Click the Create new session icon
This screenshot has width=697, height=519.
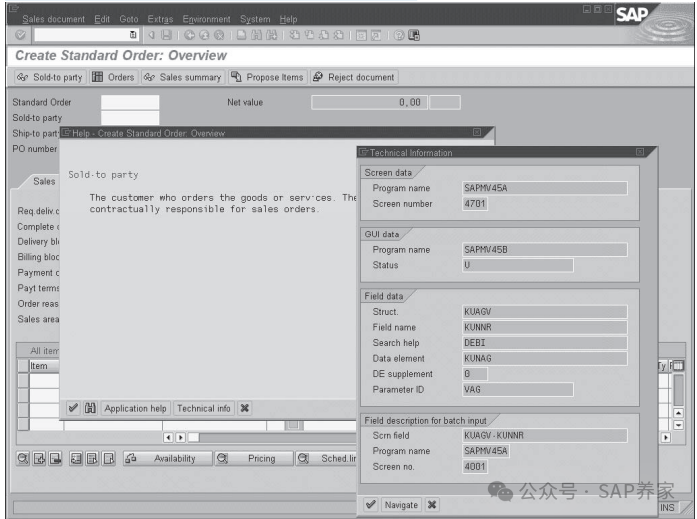tap(361, 35)
